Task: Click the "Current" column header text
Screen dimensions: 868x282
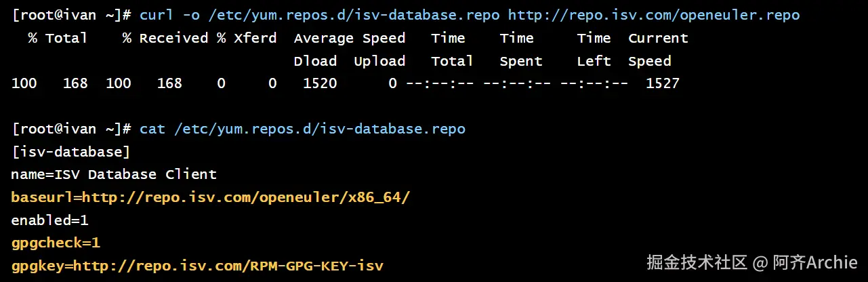Action: pos(657,38)
